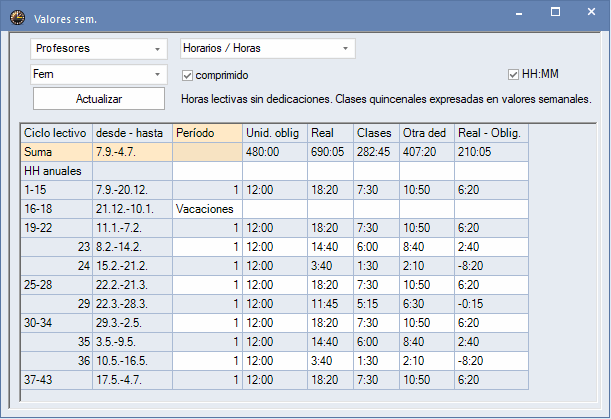The width and height of the screenshot is (611, 419).
Task: Select the Vacaciones cell in row 16-18
Action: point(206,209)
